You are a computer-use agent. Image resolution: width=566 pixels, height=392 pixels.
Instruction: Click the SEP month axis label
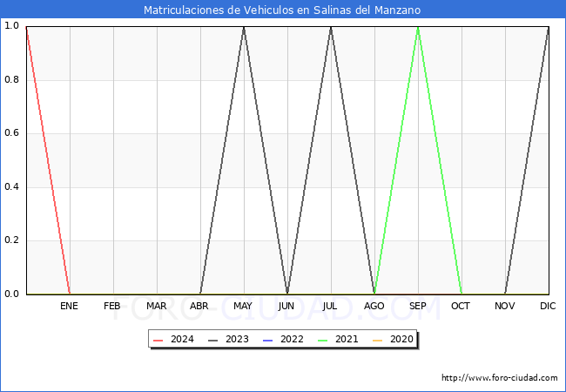click(x=418, y=306)
